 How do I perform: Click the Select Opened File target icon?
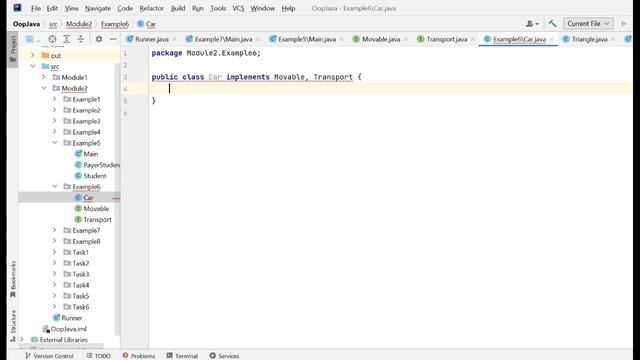52,39
